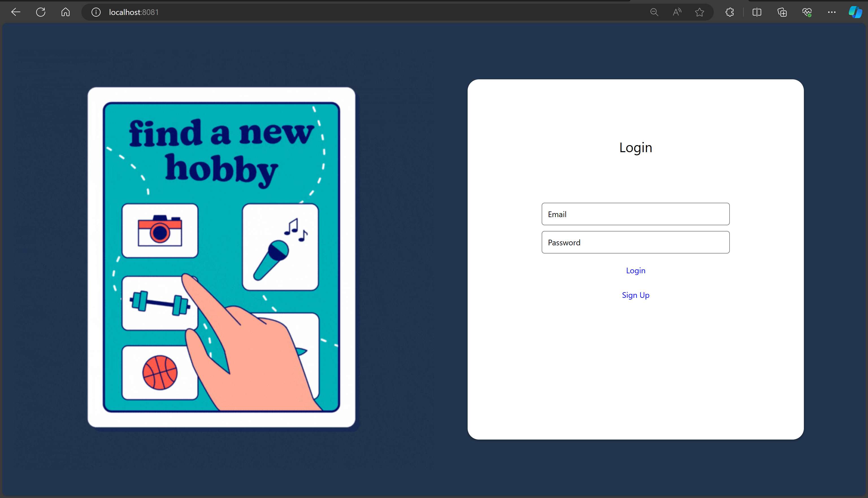Open browser Extensions puzzle icon
Viewport: 868px width, 498px height.
point(729,12)
